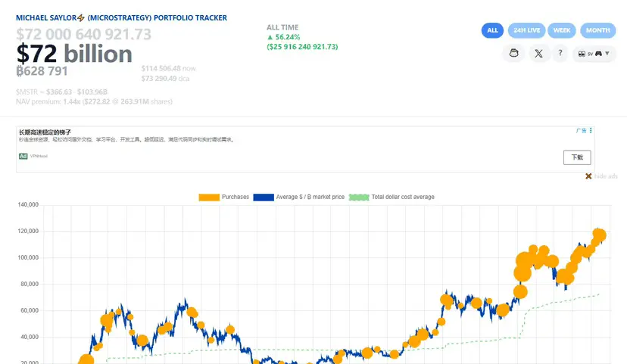Click the orange X hide ads icon
This screenshot has height=364, width=627.
point(588,176)
